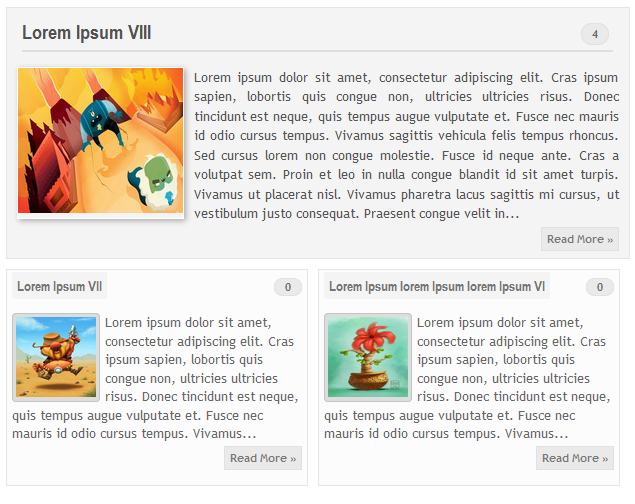Open the Lorem Ipsum VIII post title
Viewport: 635px width, 504px height.
pyautogui.click(x=86, y=33)
